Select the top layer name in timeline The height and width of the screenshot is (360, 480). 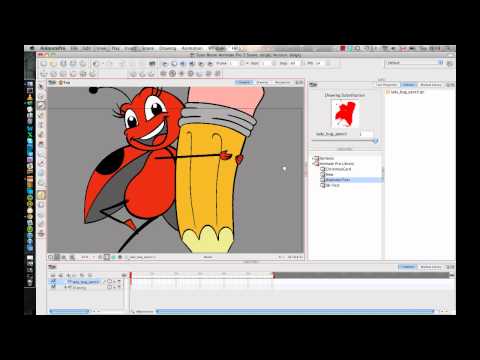coord(85,282)
